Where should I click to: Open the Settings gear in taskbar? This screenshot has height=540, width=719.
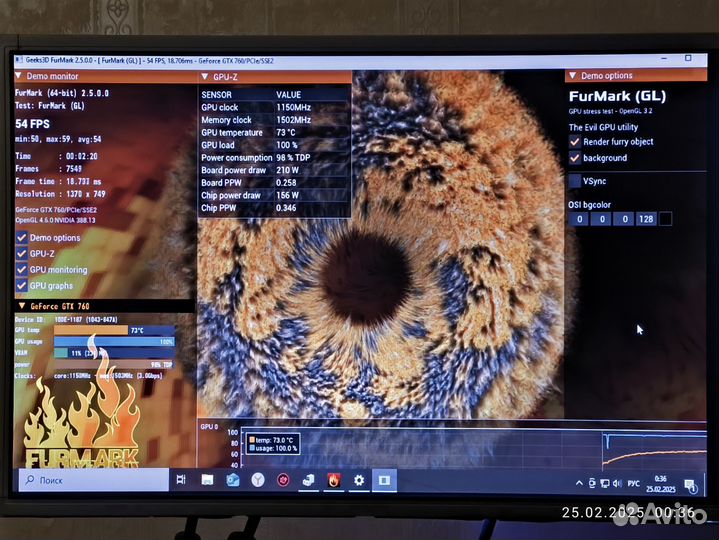pos(359,480)
